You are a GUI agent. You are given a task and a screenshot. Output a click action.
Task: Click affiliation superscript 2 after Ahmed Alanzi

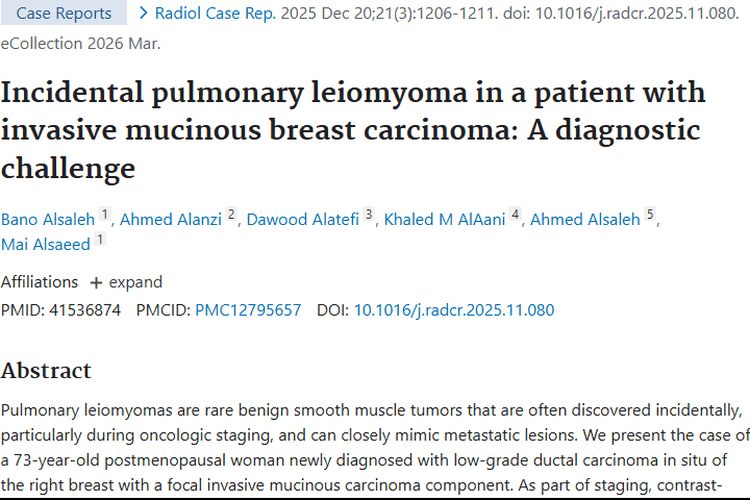click(x=232, y=215)
